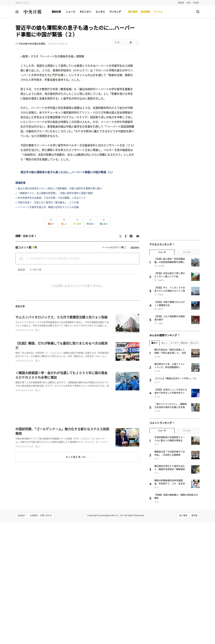Open ranked article 半導体関税受け米国投資フォーラム
Screen dimensions: 215x644
pyautogui.click(x=169, y=439)
